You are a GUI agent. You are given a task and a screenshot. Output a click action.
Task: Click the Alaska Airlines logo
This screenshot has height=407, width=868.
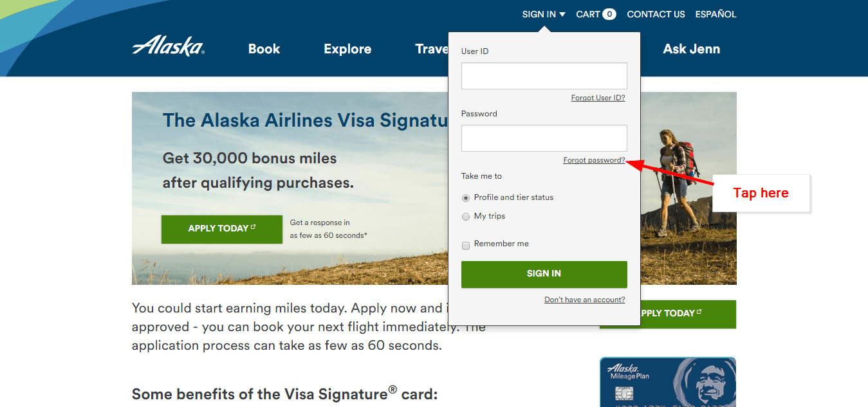(x=168, y=47)
